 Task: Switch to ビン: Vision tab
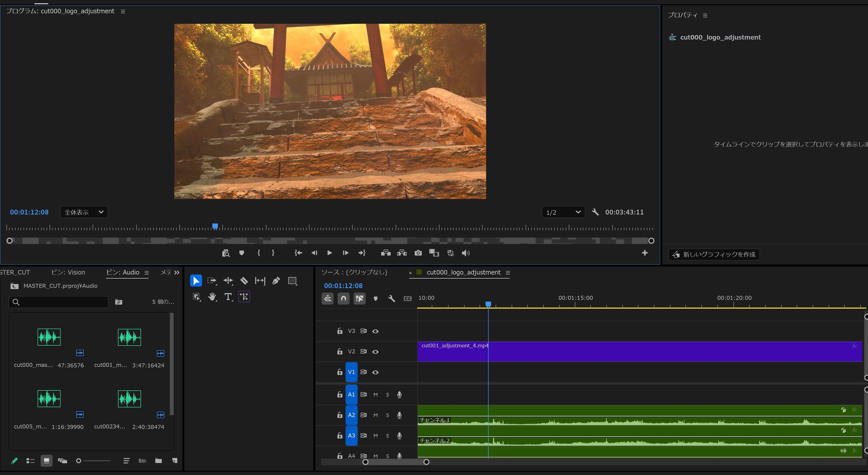pyautogui.click(x=68, y=272)
